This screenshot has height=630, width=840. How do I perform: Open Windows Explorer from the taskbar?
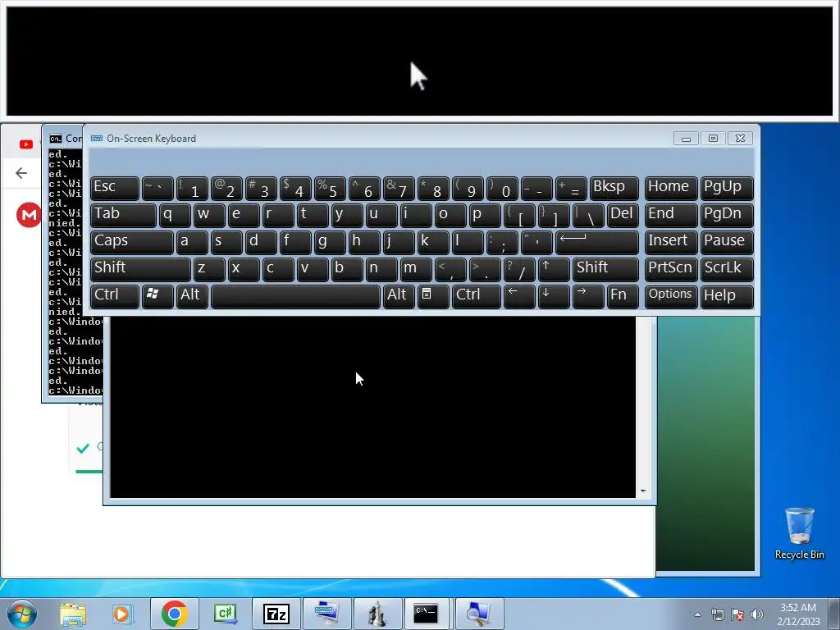click(73, 614)
